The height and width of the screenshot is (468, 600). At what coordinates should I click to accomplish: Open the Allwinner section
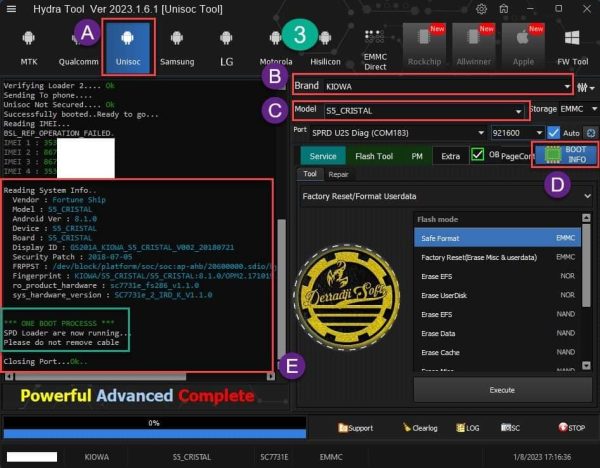[474, 46]
